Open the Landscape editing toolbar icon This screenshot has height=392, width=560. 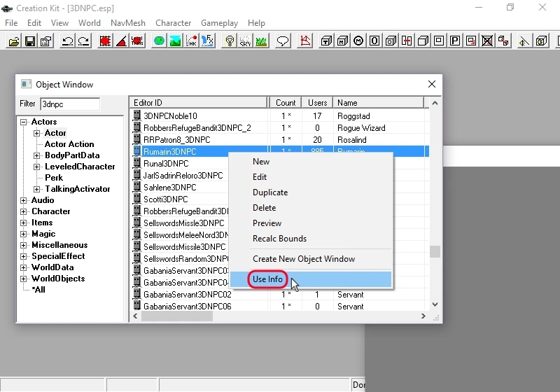[x=175, y=41]
